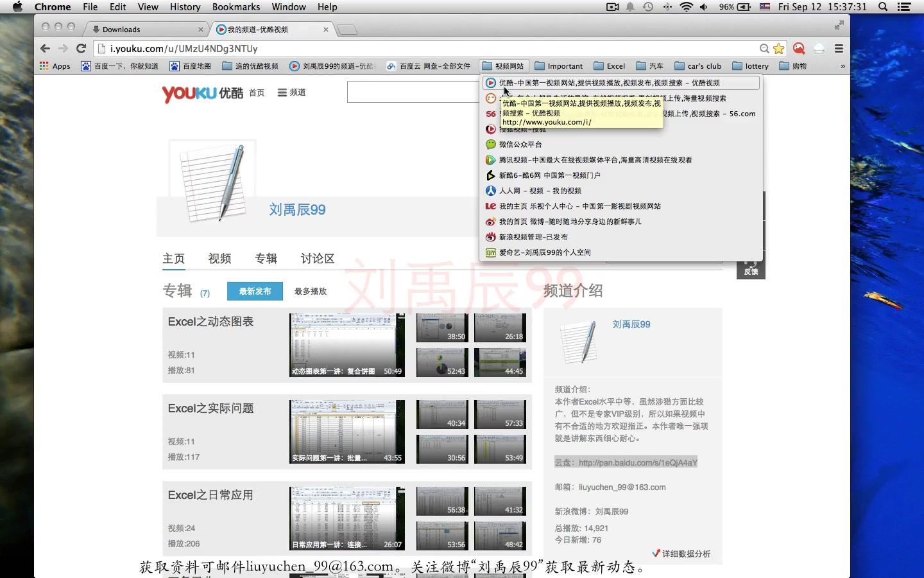Open the 视频 channel tab

(x=219, y=258)
